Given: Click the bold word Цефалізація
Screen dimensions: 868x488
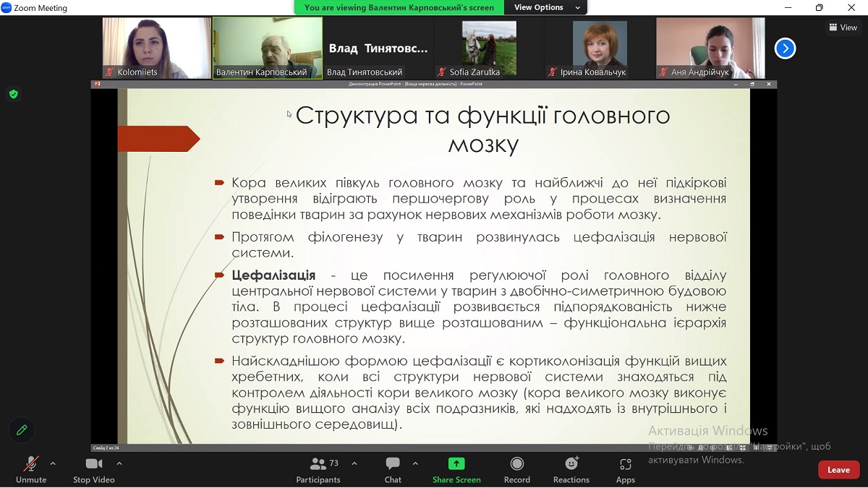Looking at the screenshot, I should point(273,275).
